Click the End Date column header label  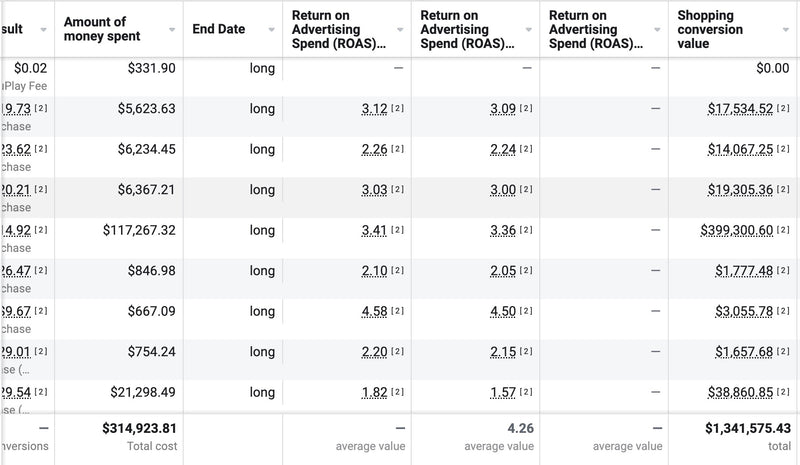click(x=218, y=30)
